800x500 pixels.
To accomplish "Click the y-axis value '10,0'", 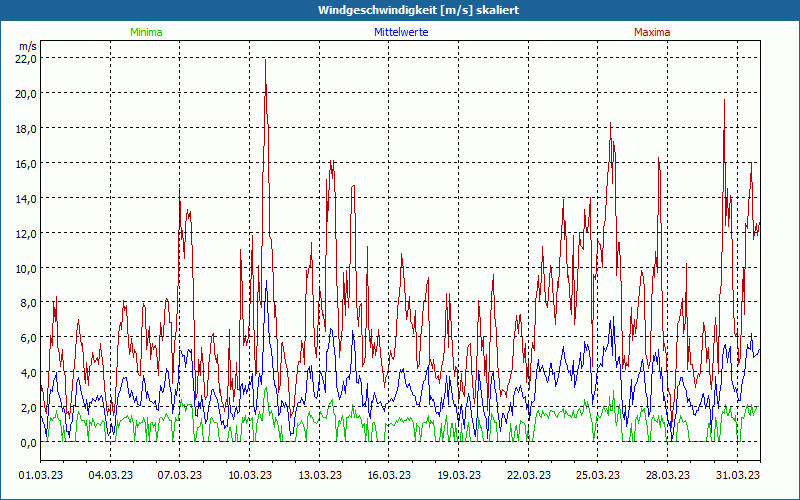I will pyautogui.click(x=28, y=268).
